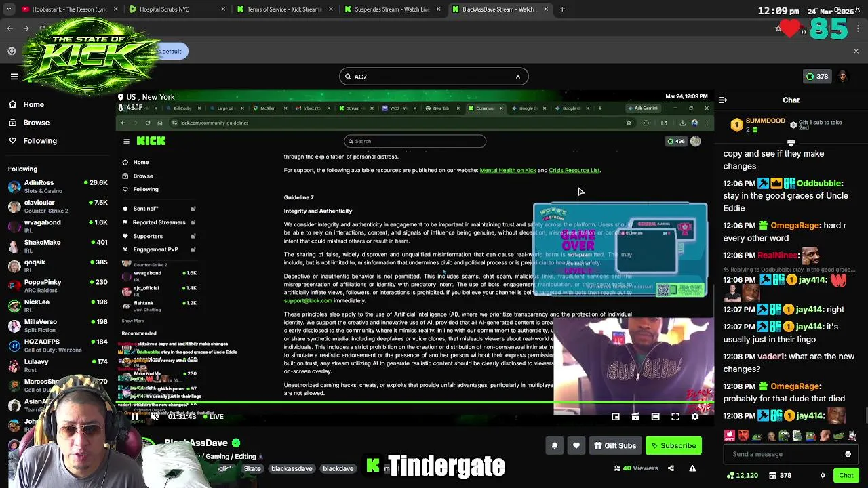
Task: Collapse the chat panel with the arrow icon
Action: (x=723, y=100)
